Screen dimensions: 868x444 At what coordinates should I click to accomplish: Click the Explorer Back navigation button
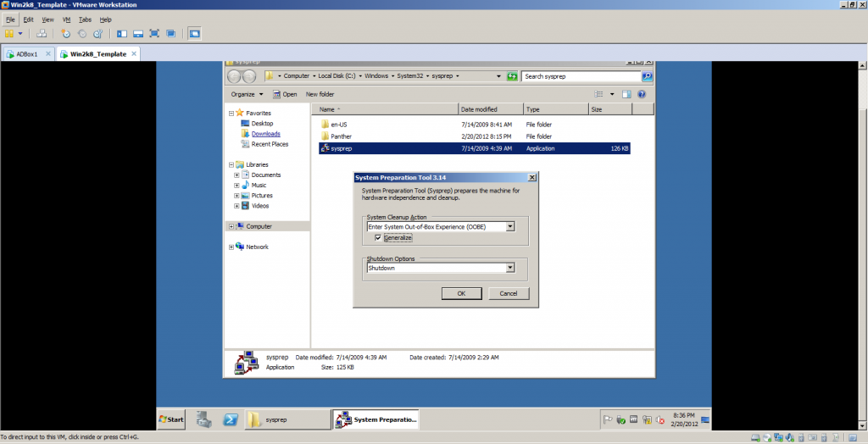click(235, 76)
